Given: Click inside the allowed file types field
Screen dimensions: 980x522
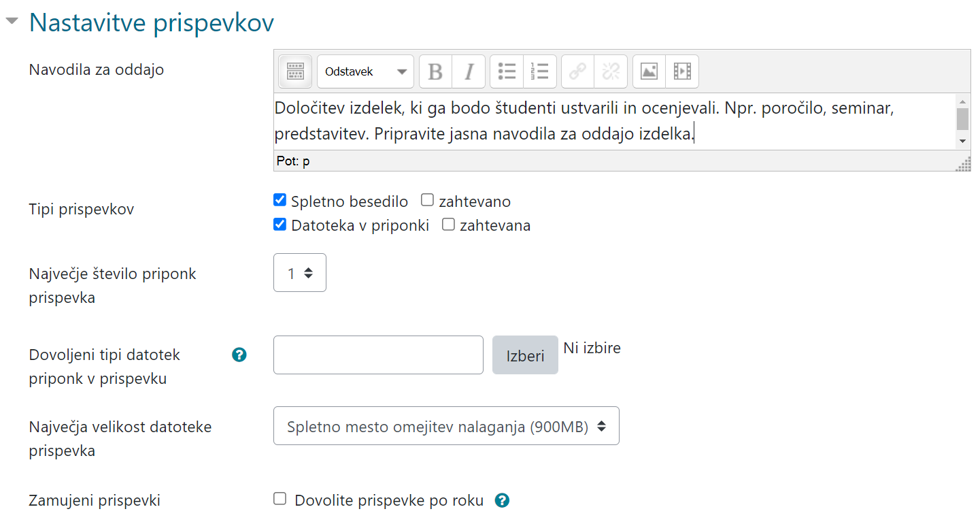Looking at the screenshot, I should (x=377, y=355).
